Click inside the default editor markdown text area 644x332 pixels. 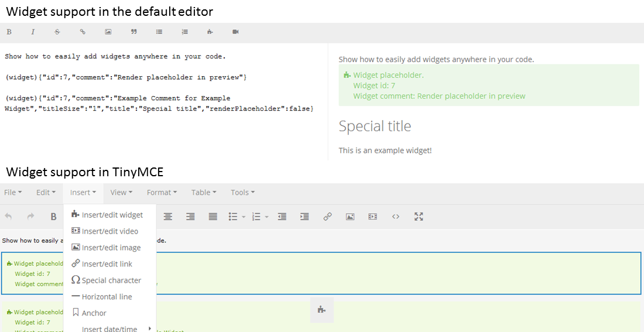point(163,101)
